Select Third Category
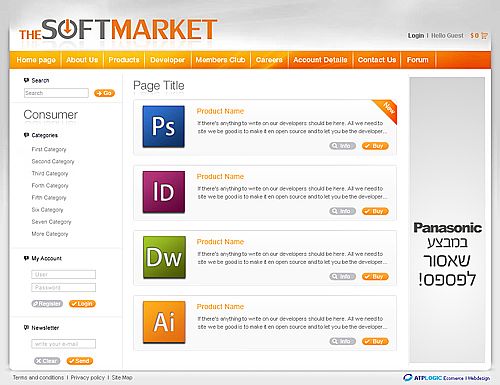Viewport: 500px width, 385px height. 50,173
